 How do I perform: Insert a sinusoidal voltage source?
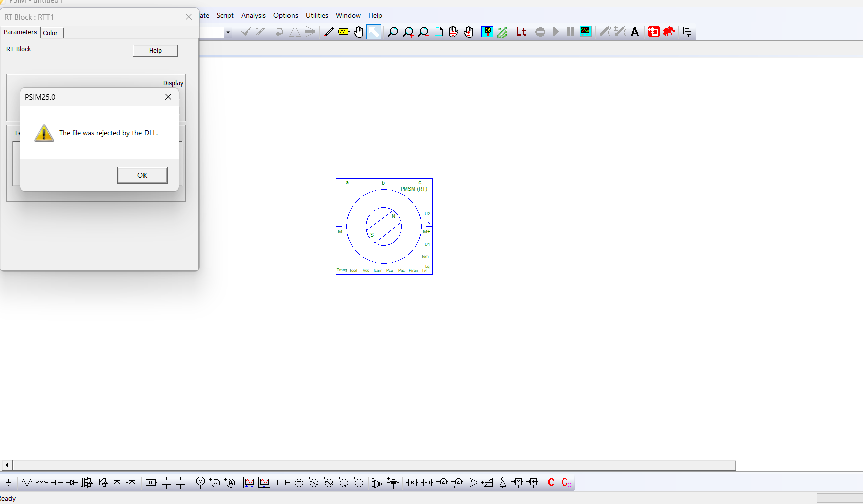click(x=314, y=483)
